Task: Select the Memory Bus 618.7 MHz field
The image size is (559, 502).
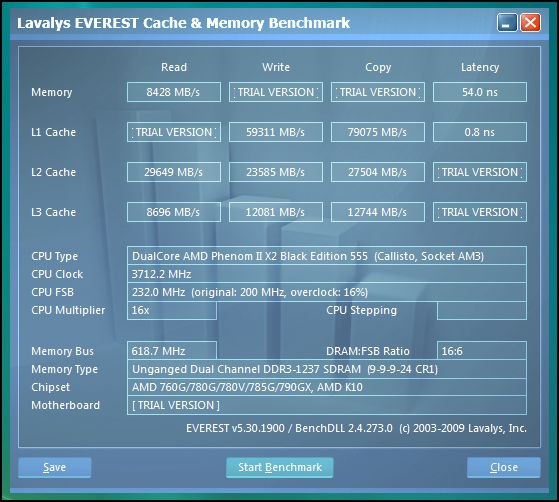Action: click(172, 351)
